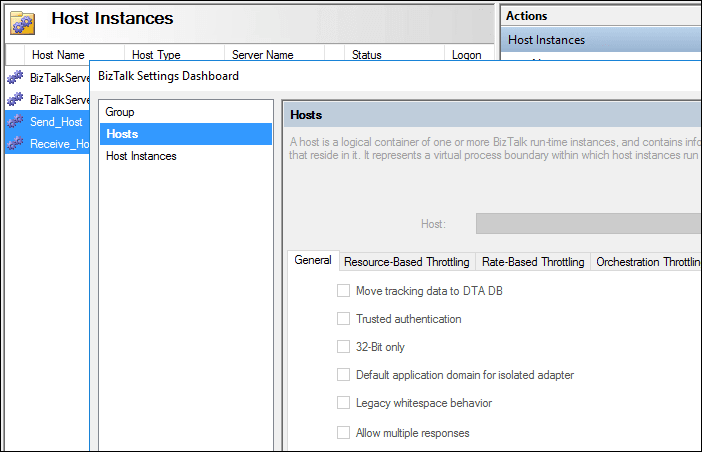The width and height of the screenshot is (702, 452).
Task: Open the Rate-Based Throttling tab
Action: pyautogui.click(x=533, y=262)
